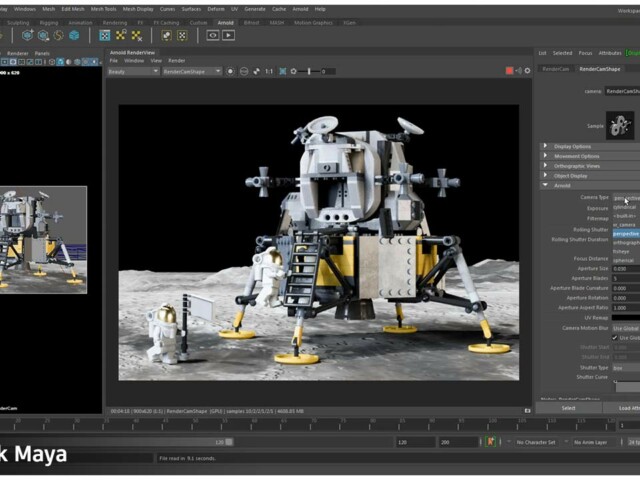This screenshot has width=640, height=480.
Task: Click the 1:1 zoom icon in RenderView
Action: coord(268,71)
